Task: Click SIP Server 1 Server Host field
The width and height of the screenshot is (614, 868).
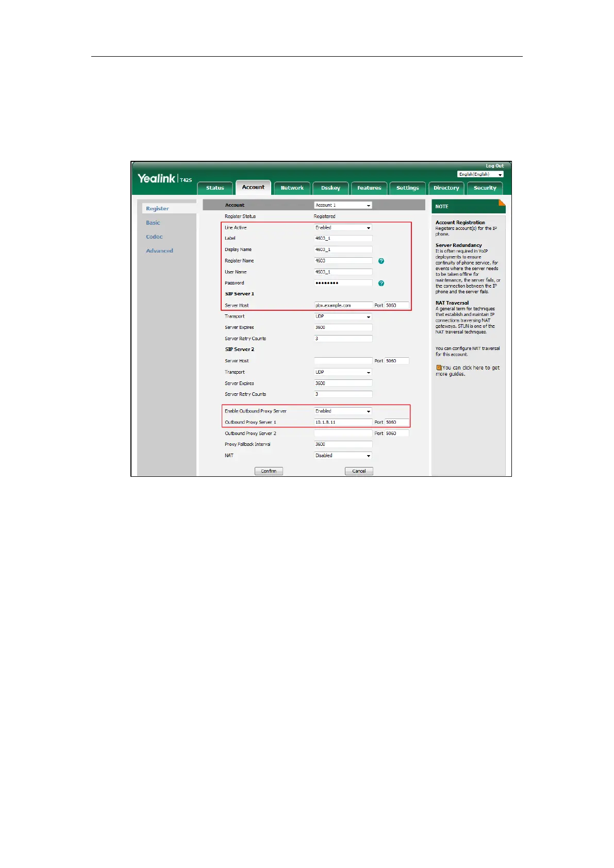Action: point(343,306)
